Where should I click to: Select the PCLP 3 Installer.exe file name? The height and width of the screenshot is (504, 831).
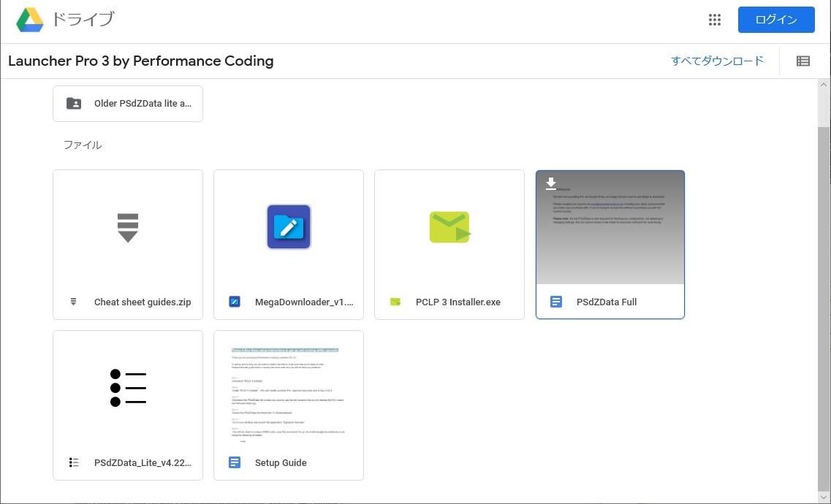click(458, 302)
